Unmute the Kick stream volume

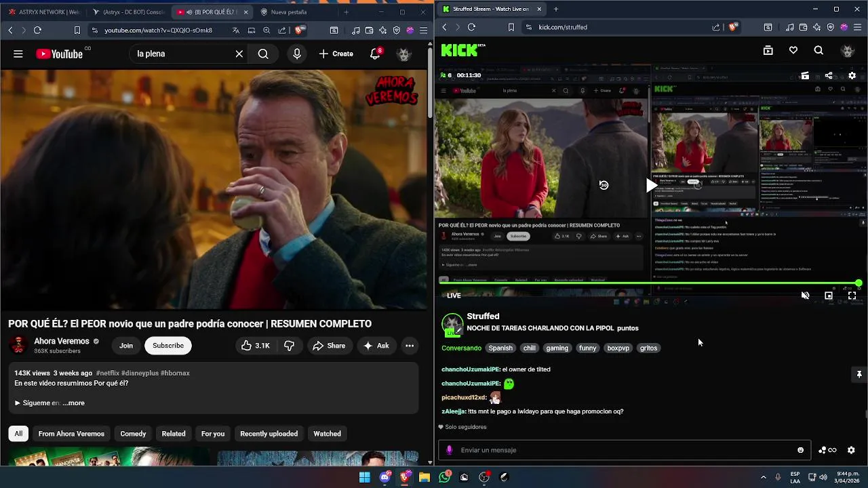[x=805, y=296]
